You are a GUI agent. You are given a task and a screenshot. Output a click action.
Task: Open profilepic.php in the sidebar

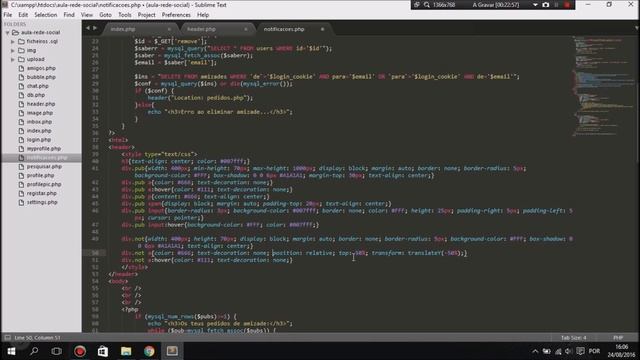click(x=44, y=184)
